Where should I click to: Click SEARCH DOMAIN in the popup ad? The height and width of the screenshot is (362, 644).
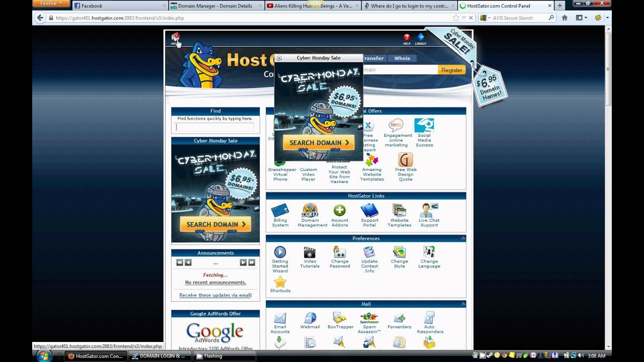coord(319,143)
